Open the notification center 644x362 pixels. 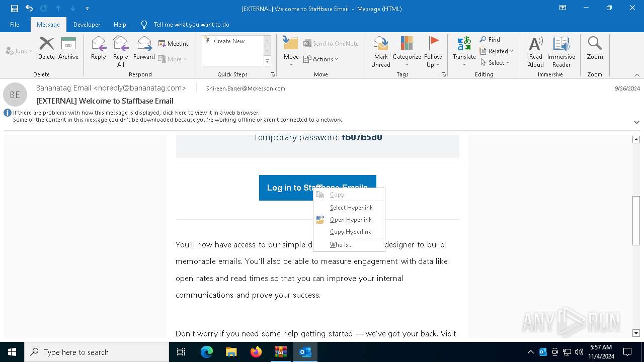pyautogui.click(x=628, y=352)
